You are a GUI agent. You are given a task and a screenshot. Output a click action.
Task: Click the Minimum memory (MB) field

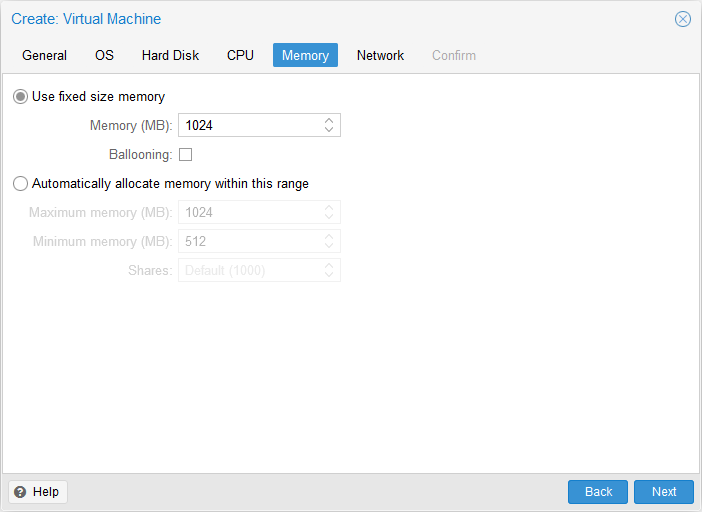(x=250, y=241)
